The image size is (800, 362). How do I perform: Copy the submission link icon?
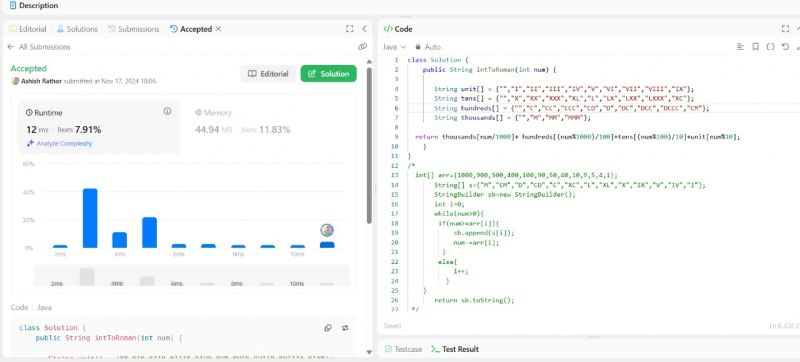click(362, 46)
